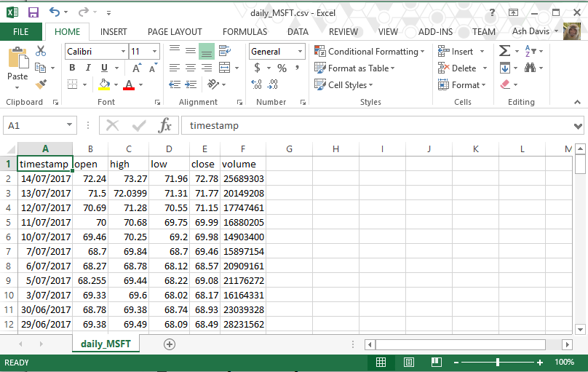This screenshot has width=588, height=372.
Task: Click the Cut scissors icon
Action: (41, 51)
